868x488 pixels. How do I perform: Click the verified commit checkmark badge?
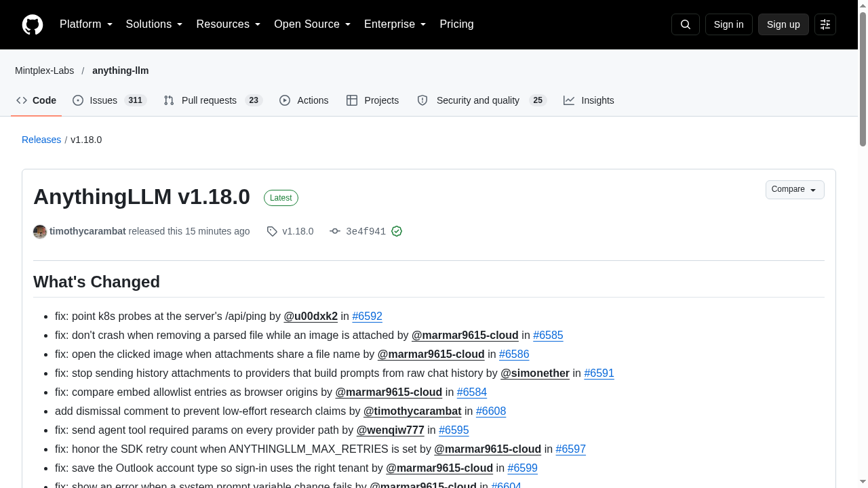tap(397, 231)
